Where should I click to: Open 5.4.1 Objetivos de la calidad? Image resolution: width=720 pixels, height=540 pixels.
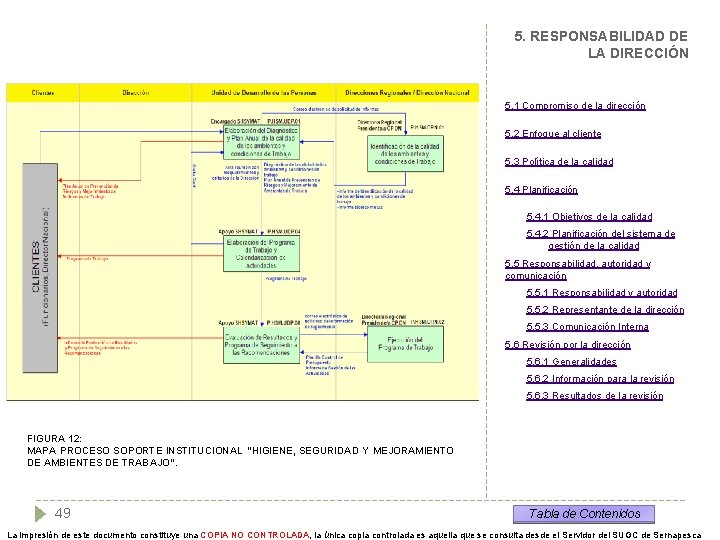point(589,217)
